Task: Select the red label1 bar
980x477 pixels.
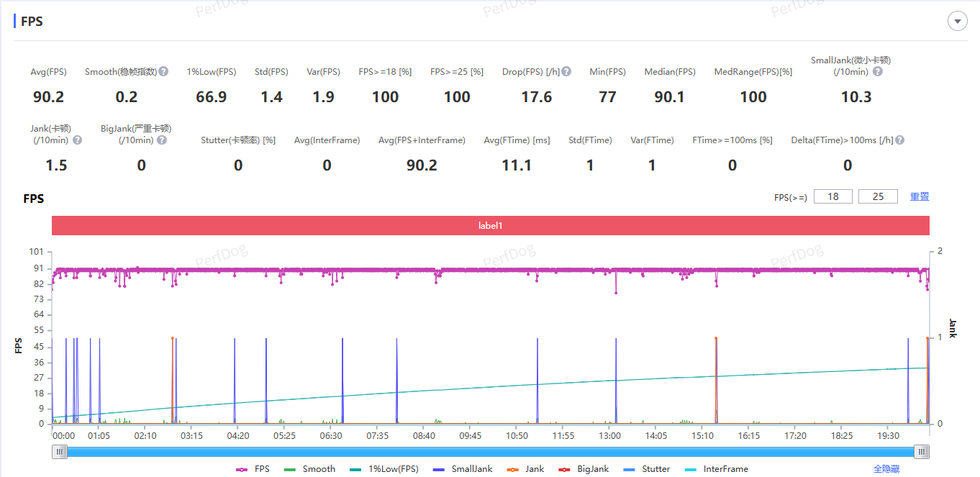Action: pos(490,225)
